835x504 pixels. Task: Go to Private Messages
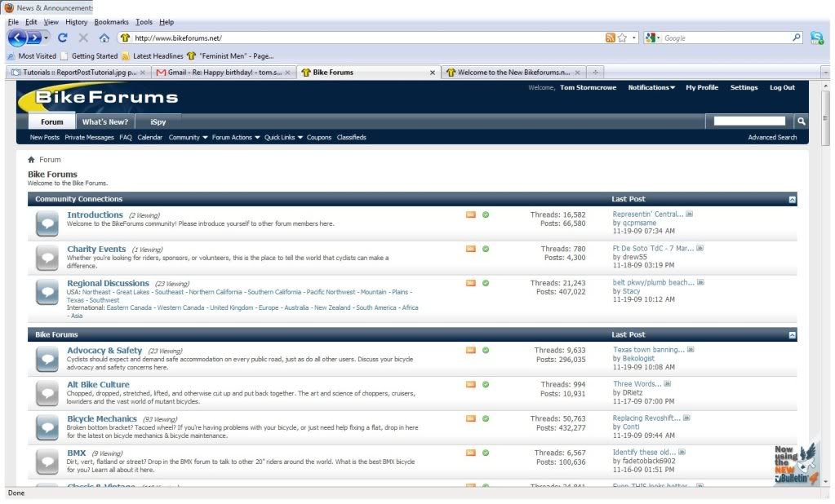(x=89, y=137)
